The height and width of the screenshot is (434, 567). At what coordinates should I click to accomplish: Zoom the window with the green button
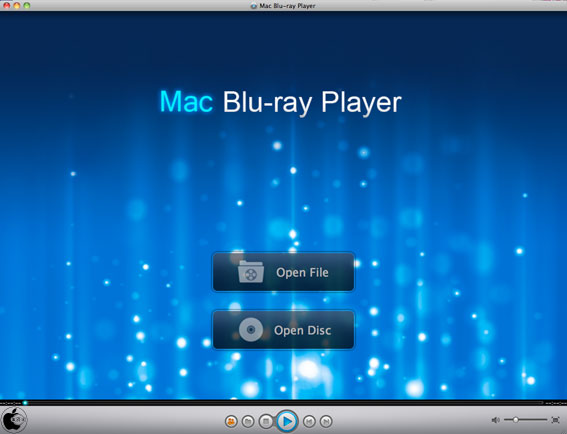click(27, 5)
